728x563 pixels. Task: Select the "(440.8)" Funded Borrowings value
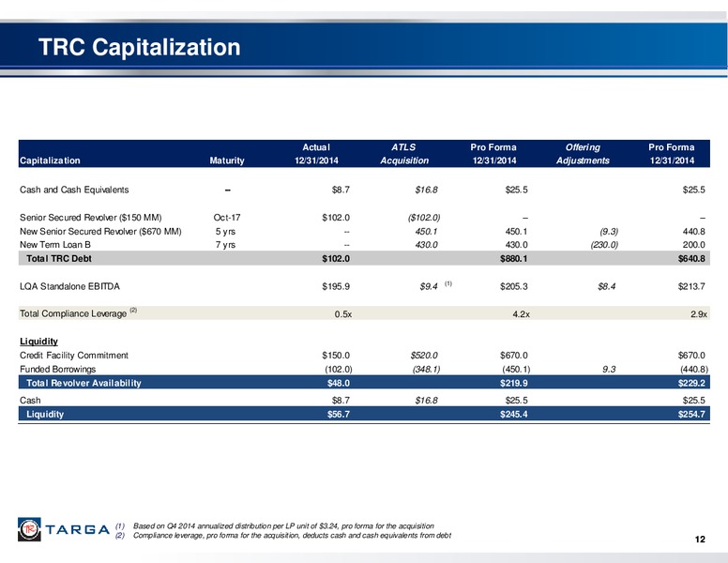693,370
